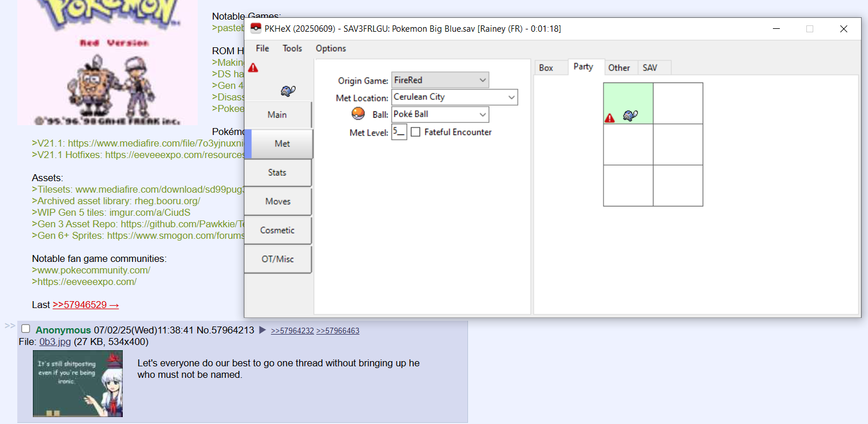Click the https://eeveeexpo.com/ community line

(84, 282)
